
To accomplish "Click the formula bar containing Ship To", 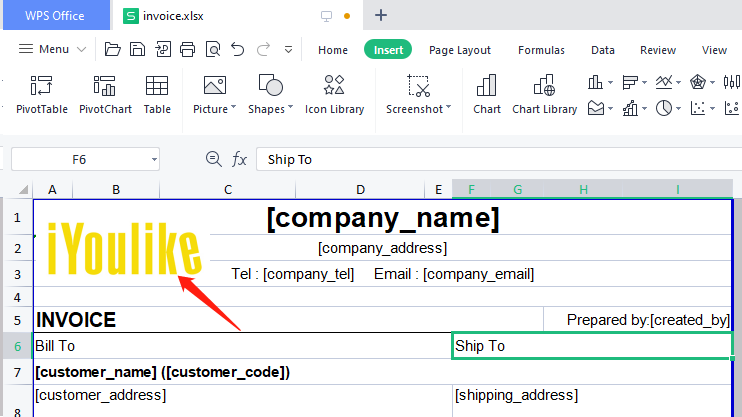I will click(x=490, y=159).
